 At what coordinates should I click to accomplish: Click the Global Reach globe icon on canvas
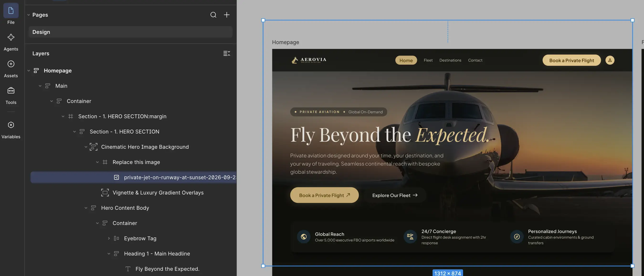coord(303,237)
